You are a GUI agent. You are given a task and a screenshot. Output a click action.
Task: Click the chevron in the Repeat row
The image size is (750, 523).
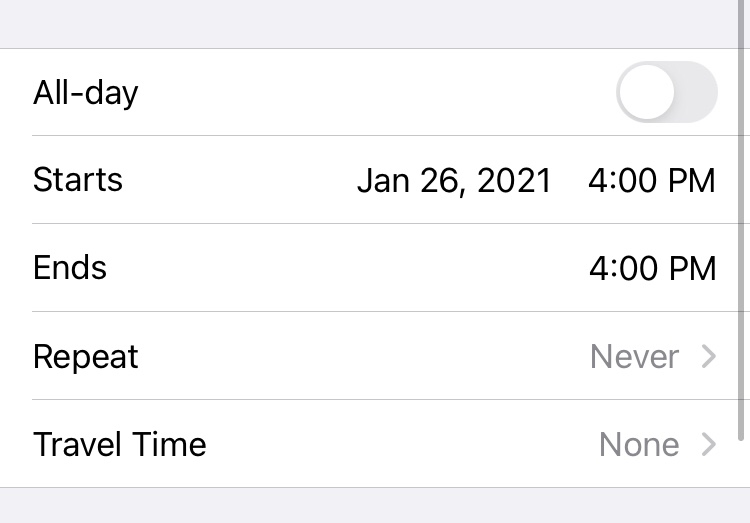click(709, 356)
